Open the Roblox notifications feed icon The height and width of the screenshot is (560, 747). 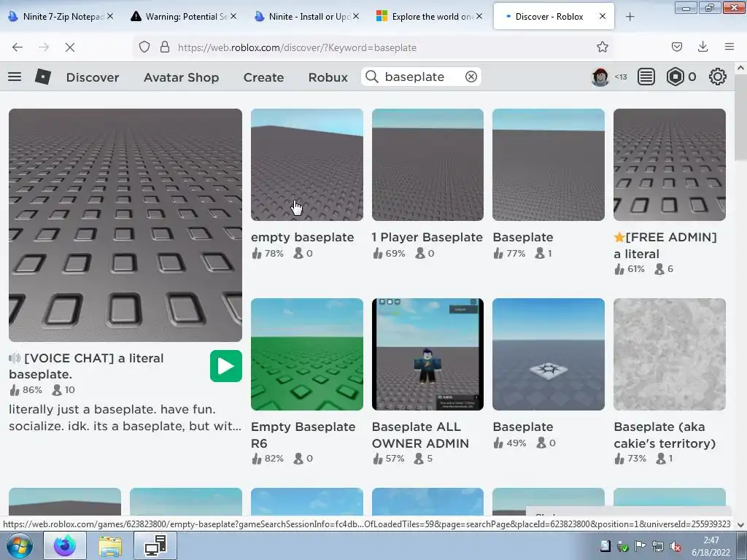point(646,77)
